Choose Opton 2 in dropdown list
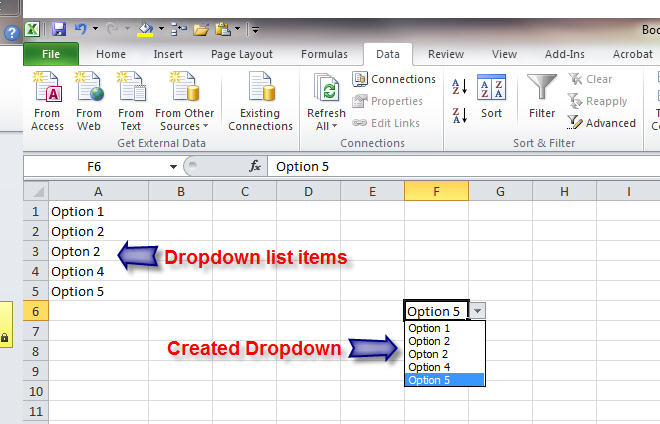Image resolution: width=660 pixels, height=424 pixels. click(x=444, y=354)
